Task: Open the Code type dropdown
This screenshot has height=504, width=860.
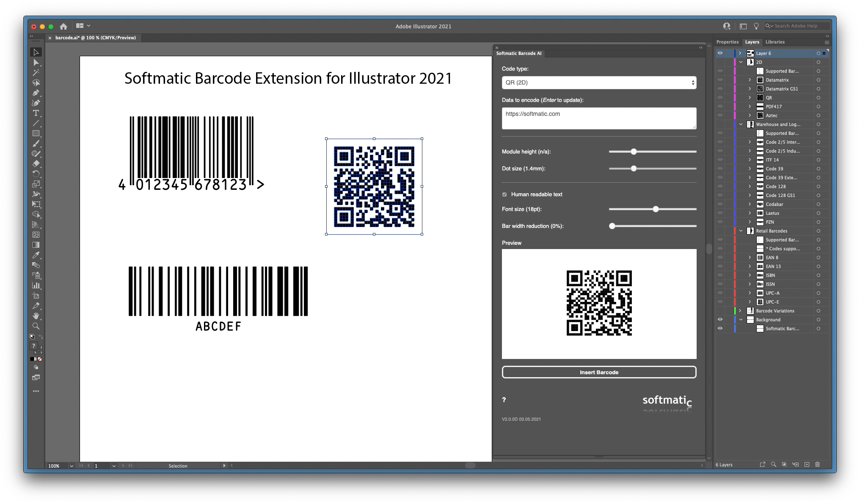Action: pos(599,82)
